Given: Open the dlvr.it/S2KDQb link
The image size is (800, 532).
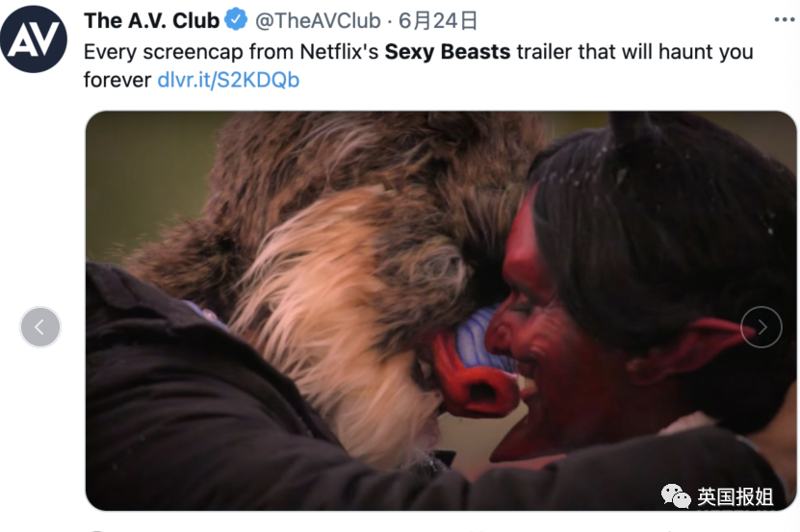Looking at the screenshot, I should pyautogui.click(x=228, y=80).
